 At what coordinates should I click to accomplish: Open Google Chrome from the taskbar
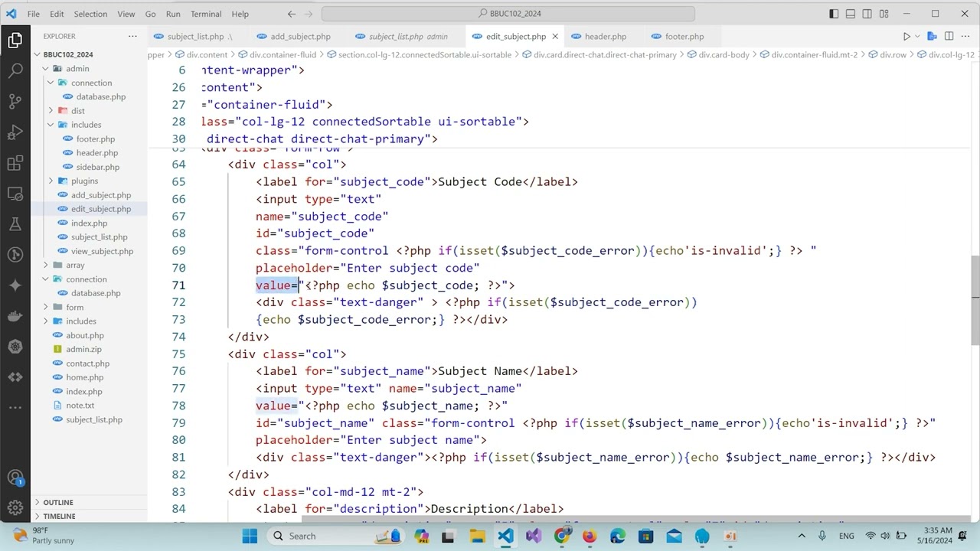point(561,536)
